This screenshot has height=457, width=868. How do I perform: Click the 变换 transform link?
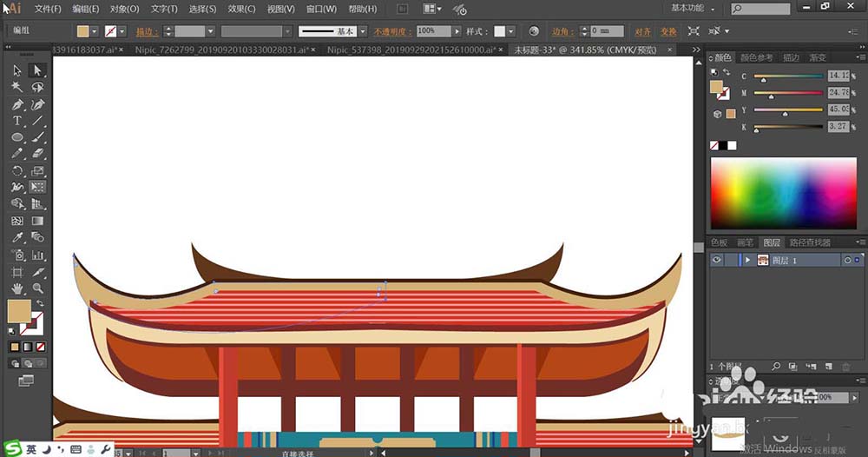click(668, 31)
